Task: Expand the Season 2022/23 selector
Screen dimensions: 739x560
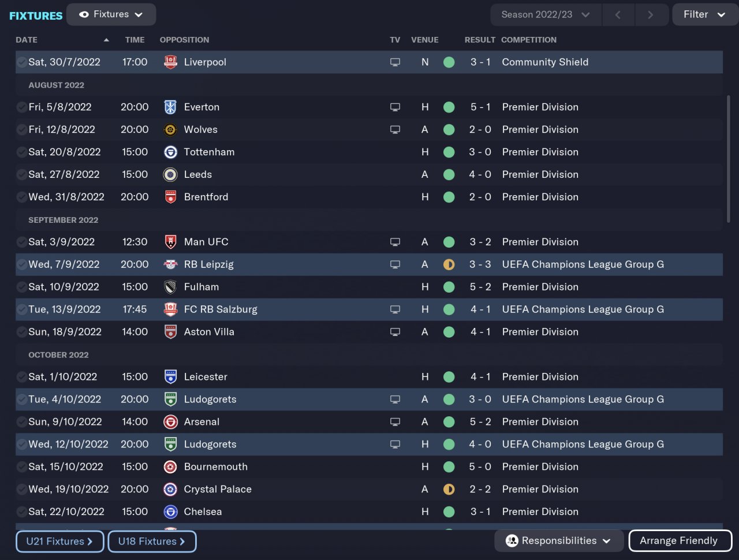Action: click(x=545, y=14)
